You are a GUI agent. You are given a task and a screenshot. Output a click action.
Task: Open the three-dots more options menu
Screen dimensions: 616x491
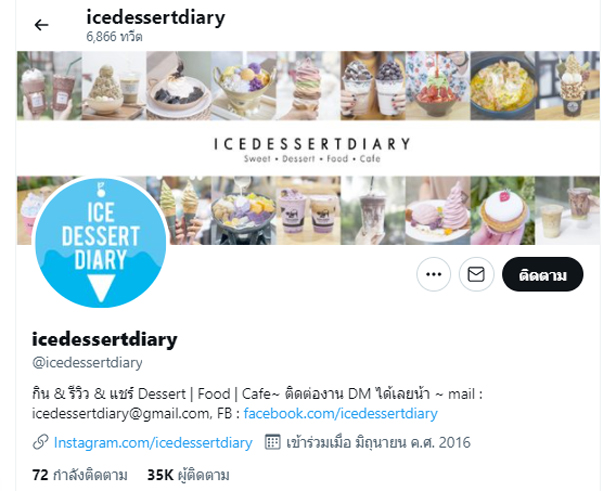(433, 274)
